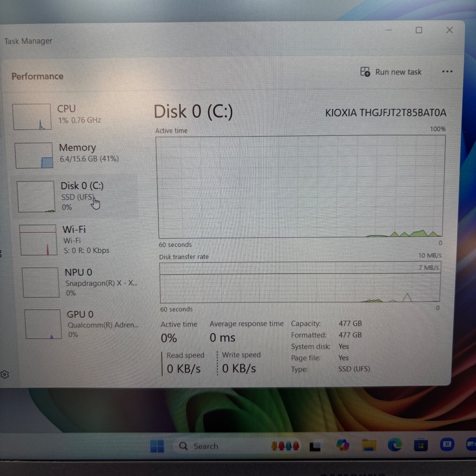Image resolution: width=476 pixels, height=476 pixels.
Task: Open the NPU 0 performance view
Action: tap(78, 282)
